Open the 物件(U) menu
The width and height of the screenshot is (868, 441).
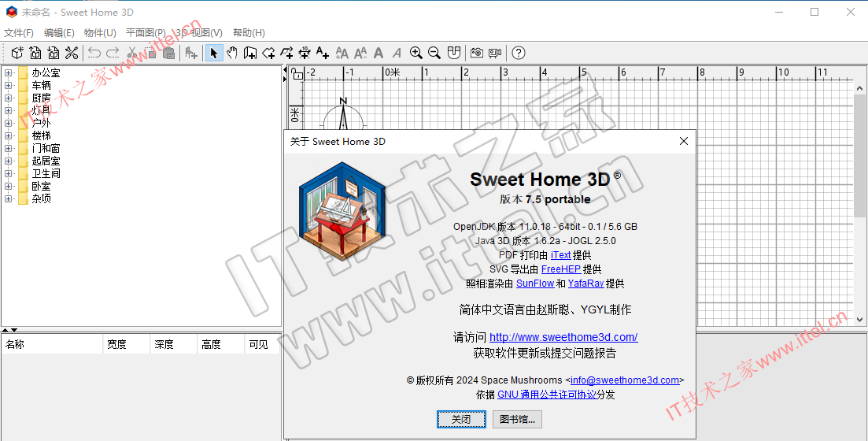[x=100, y=33]
